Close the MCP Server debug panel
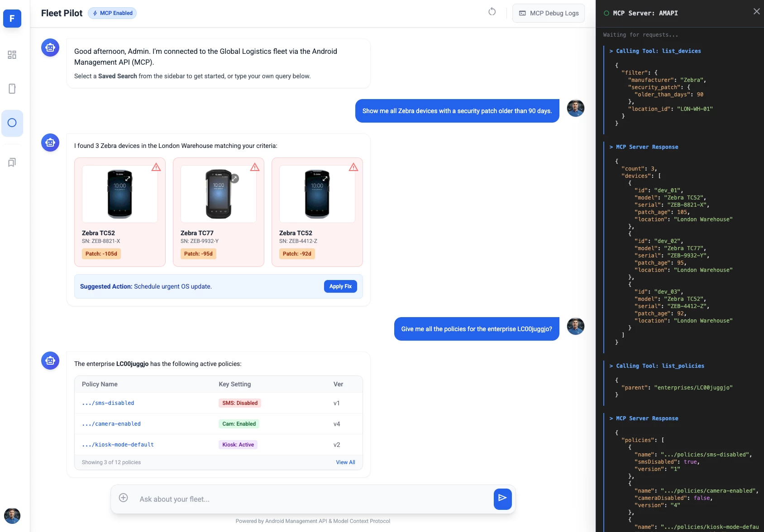Viewport: 764px width, 532px height. 756,11
